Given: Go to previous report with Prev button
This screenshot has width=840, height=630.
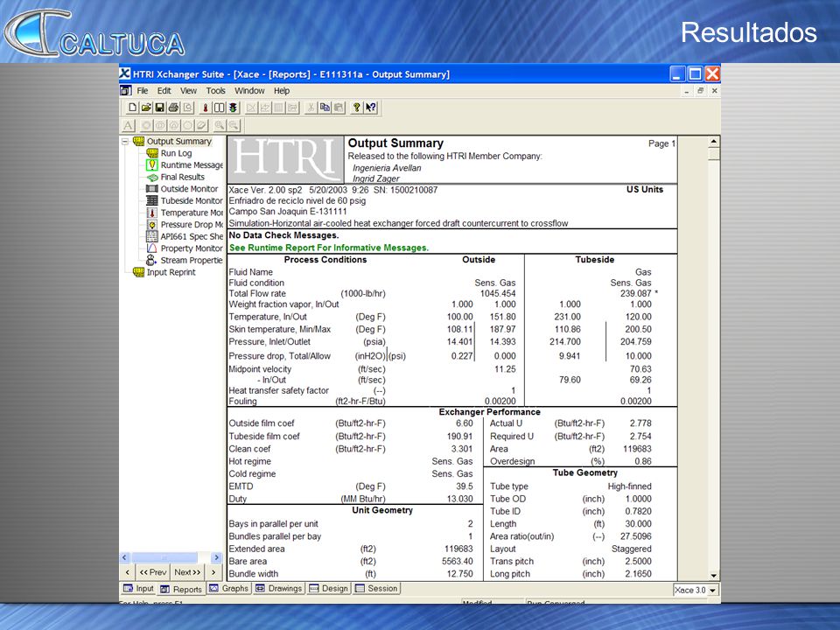Looking at the screenshot, I should (152, 572).
